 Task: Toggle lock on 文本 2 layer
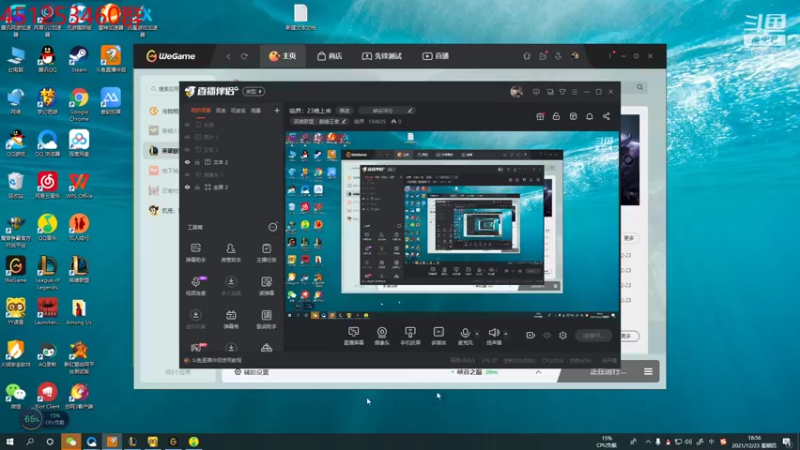(x=197, y=162)
